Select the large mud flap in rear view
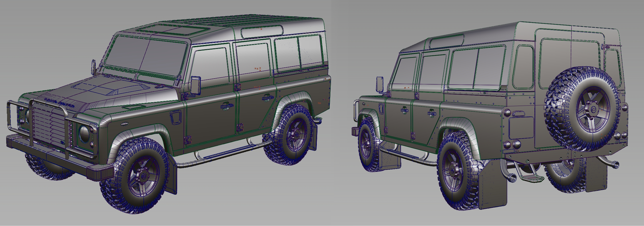This screenshot has width=644, height=226. (x=493, y=185)
